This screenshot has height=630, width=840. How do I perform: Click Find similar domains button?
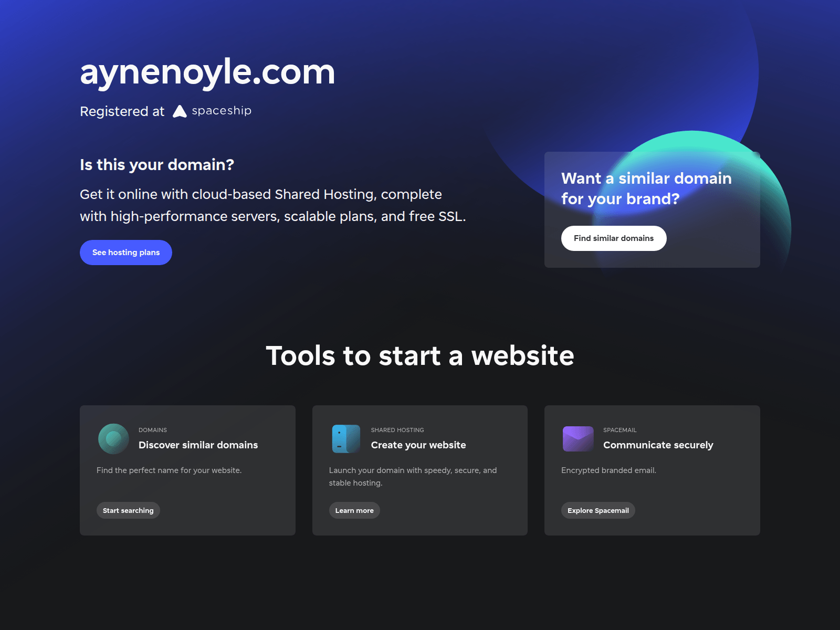click(614, 238)
